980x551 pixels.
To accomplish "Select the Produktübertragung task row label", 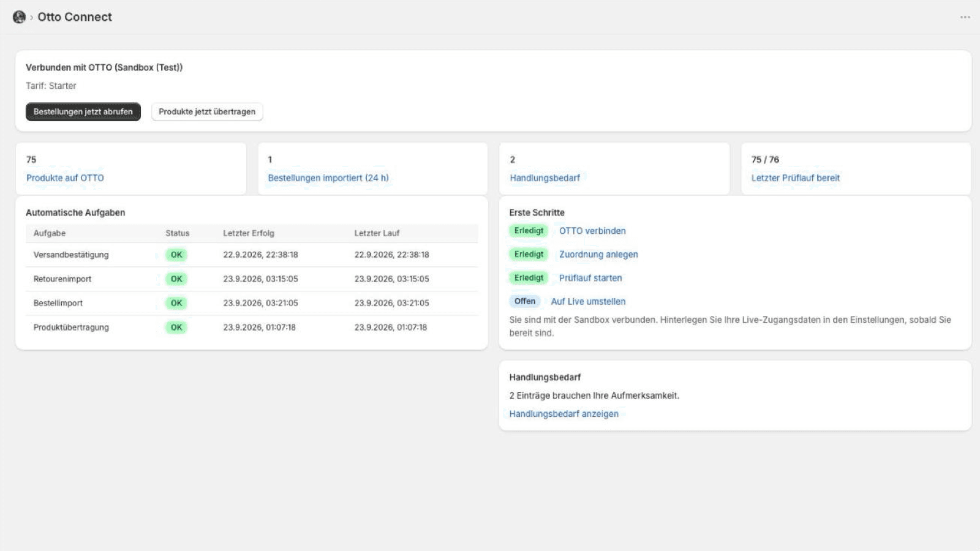I will point(71,328).
